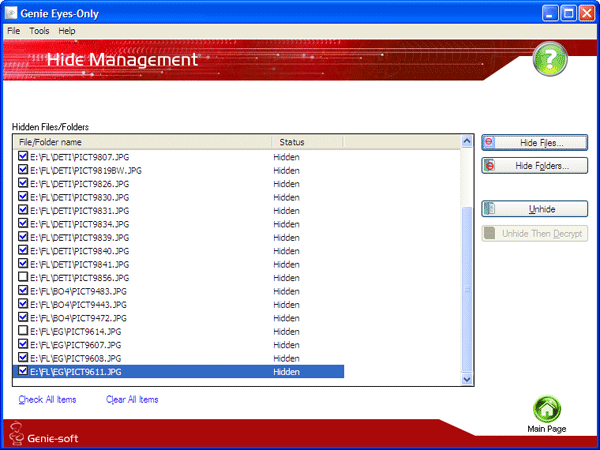Select row E:\FL\DETI\PICT9830.JPG
The width and height of the screenshot is (600, 450).
click(x=178, y=197)
